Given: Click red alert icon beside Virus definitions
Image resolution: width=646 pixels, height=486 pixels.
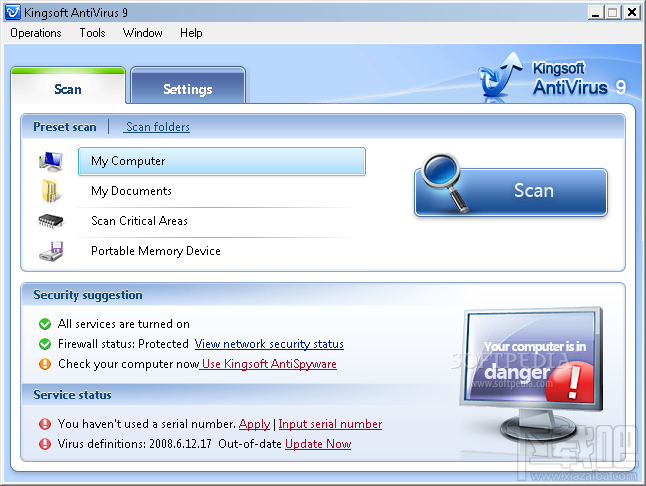Looking at the screenshot, I should point(44,444).
